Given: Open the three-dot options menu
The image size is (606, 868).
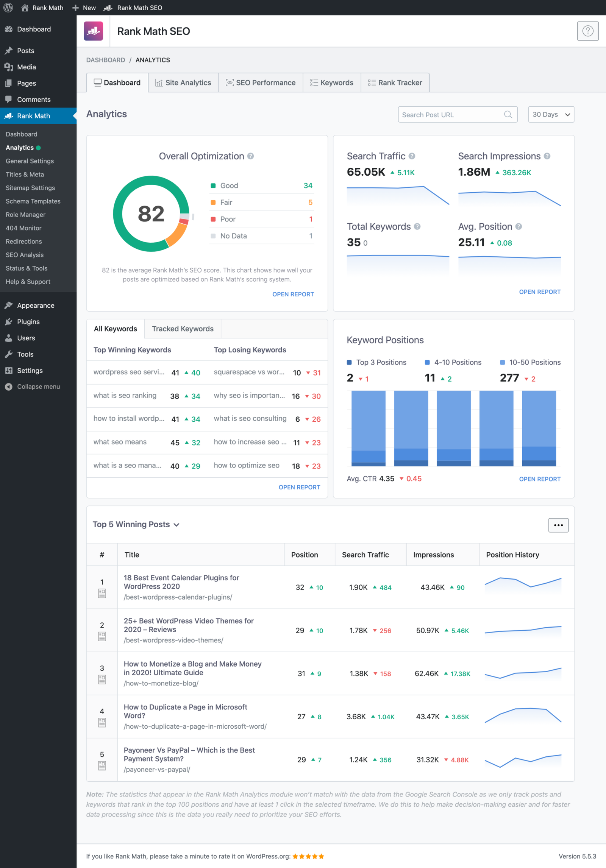Looking at the screenshot, I should pyautogui.click(x=558, y=525).
